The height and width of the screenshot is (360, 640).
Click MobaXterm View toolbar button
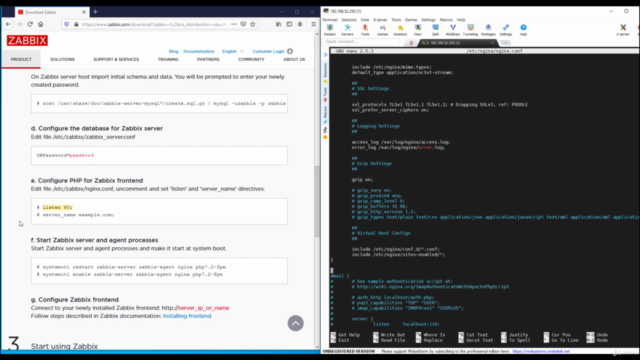point(418,29)
